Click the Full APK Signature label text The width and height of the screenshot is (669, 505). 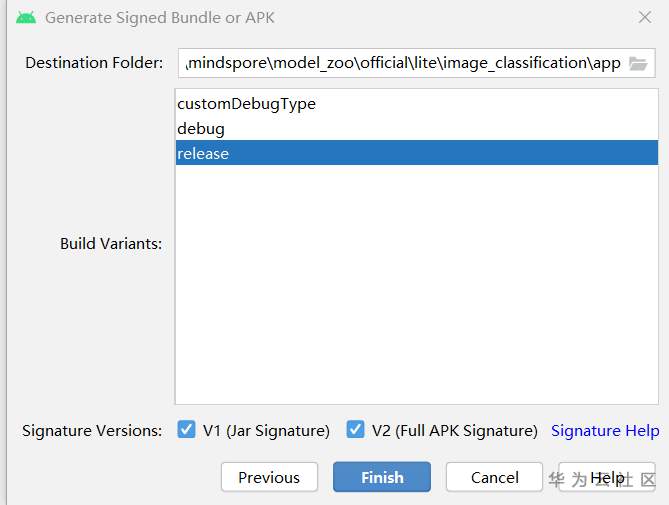[454, 431]
